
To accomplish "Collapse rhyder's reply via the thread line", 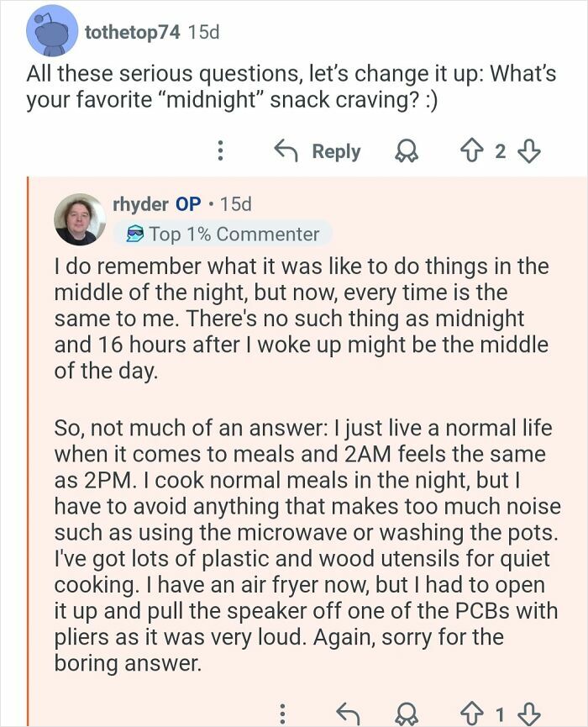I will pyautogui.click(x=28, y=420).
